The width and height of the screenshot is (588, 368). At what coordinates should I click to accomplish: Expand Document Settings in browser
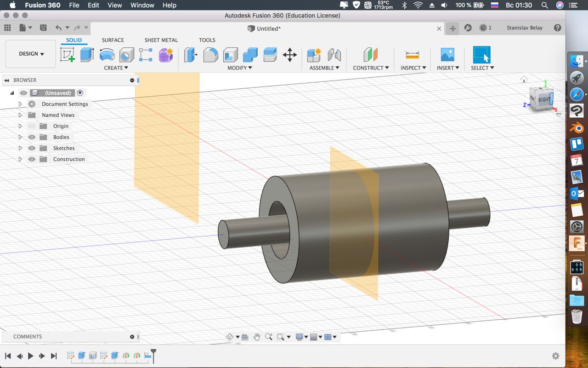pyautogui.click(x=20, y=104)
